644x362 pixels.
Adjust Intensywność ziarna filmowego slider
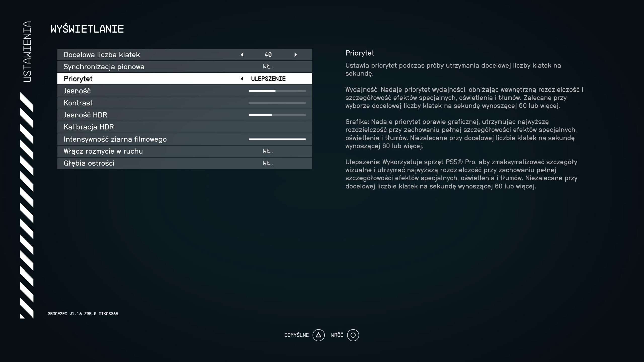pos(277,139)
